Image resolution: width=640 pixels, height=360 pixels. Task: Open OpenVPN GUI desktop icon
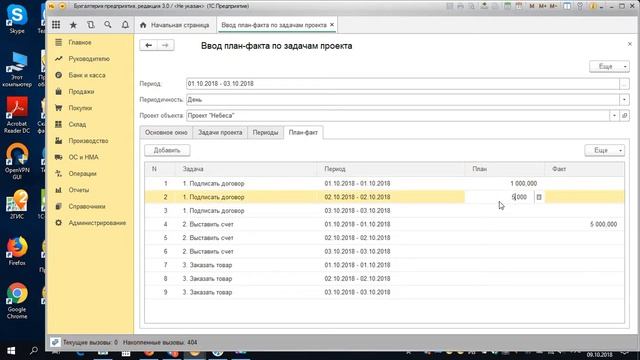click(17, 162)
